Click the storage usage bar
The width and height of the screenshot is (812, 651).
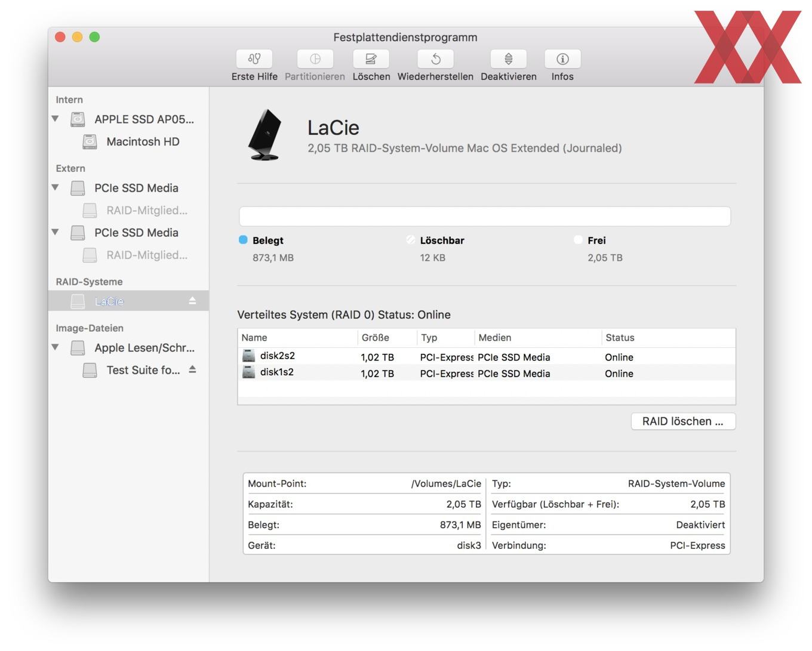(x=485, y=216)
